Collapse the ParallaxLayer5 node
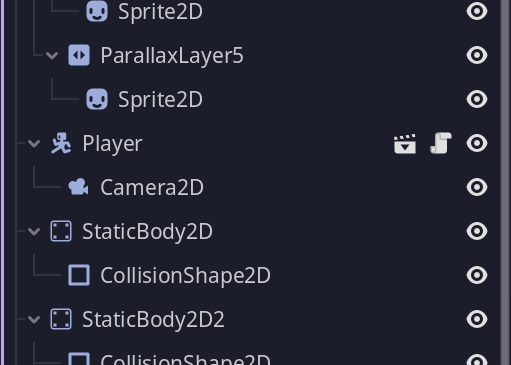This screenshot has width=511, height=365. pos(52,55)
